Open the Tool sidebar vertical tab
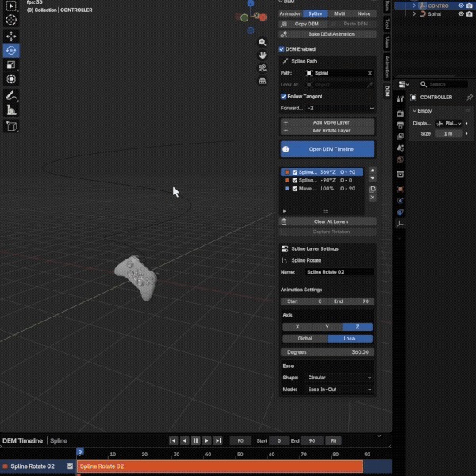Image resolution: width=476 pixels, height=476 pixels. (387, 23)
